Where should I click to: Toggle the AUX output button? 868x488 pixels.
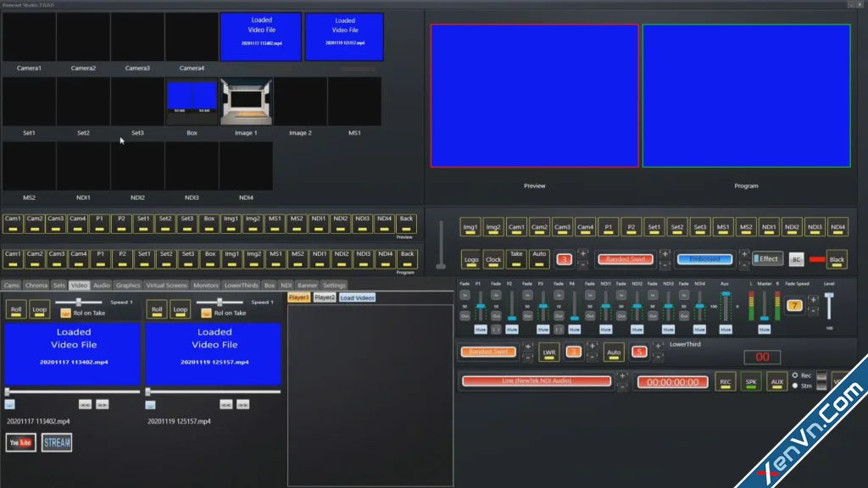[x=777, y=382]
